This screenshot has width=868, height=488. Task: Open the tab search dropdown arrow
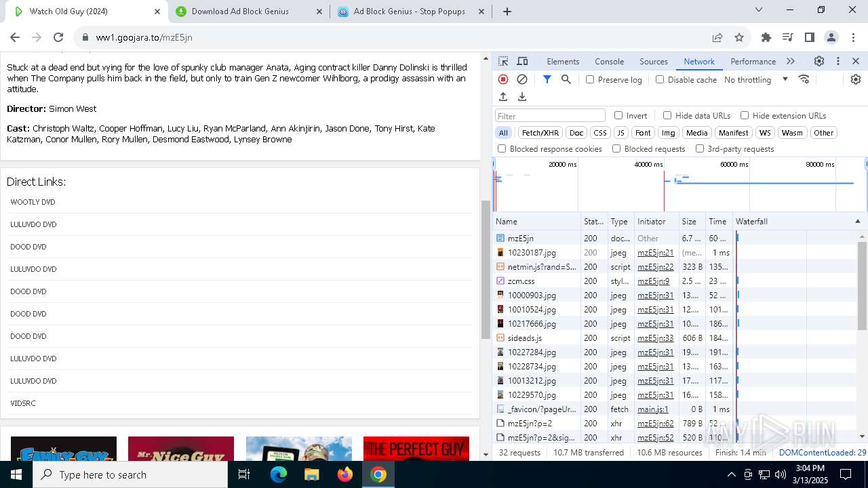tap(759, 9)
